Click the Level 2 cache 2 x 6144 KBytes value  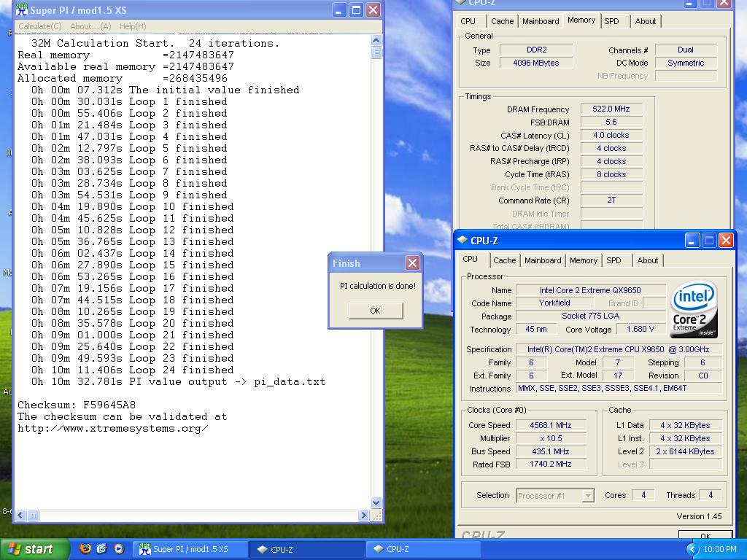(685, 451)
